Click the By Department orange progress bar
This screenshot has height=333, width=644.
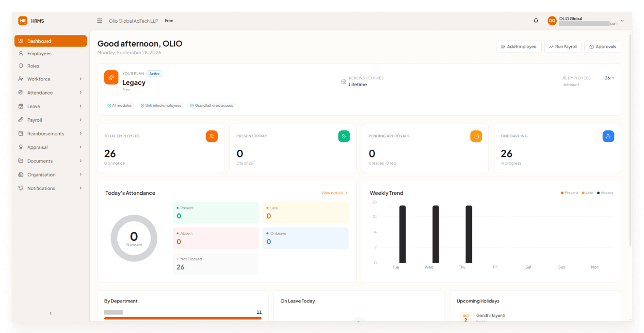183,318
